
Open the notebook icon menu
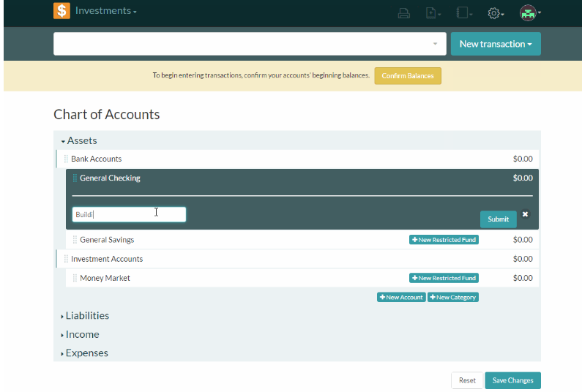click(x=464, y=13)
